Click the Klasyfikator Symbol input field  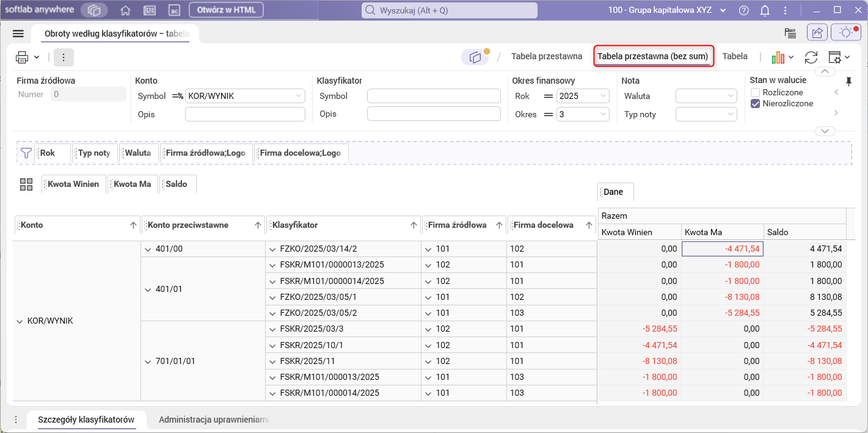[x=434, y=96]
